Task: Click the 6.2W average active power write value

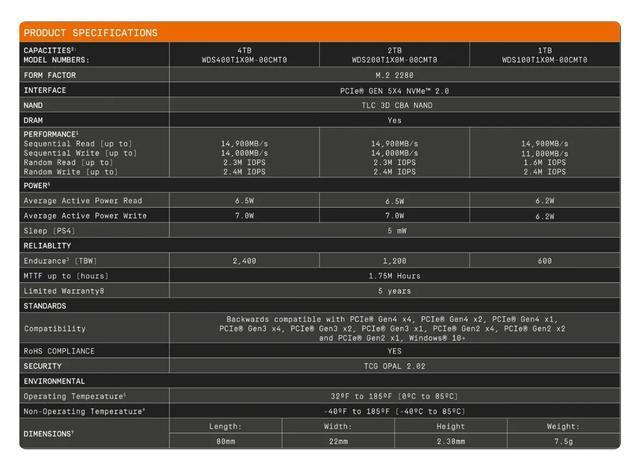Action: [x=545, y=215]
